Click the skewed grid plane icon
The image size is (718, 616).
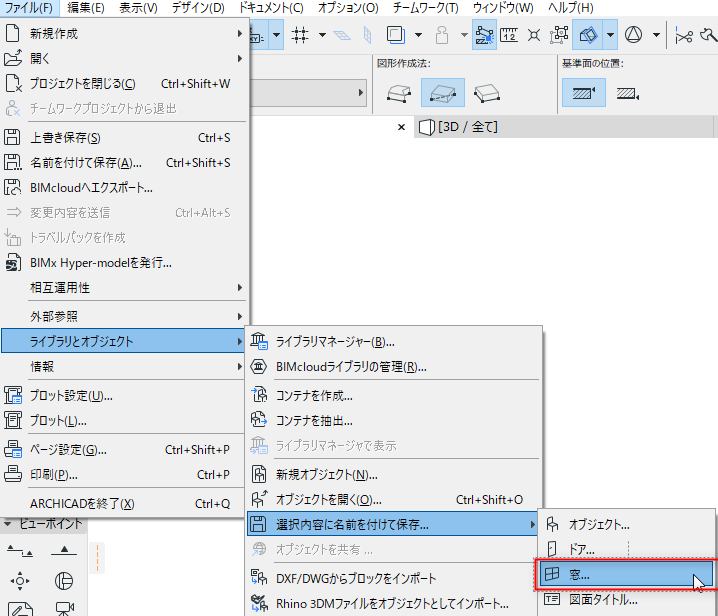(342, 35)
